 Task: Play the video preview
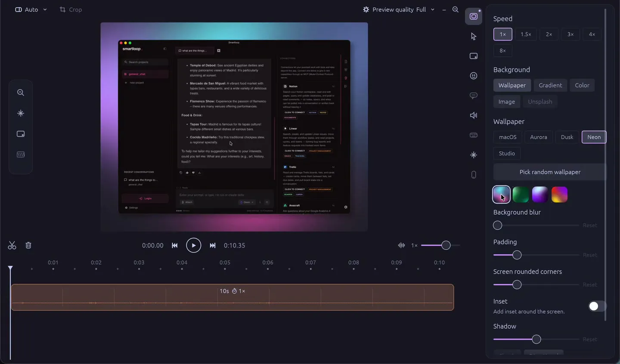tap(194, 245)
